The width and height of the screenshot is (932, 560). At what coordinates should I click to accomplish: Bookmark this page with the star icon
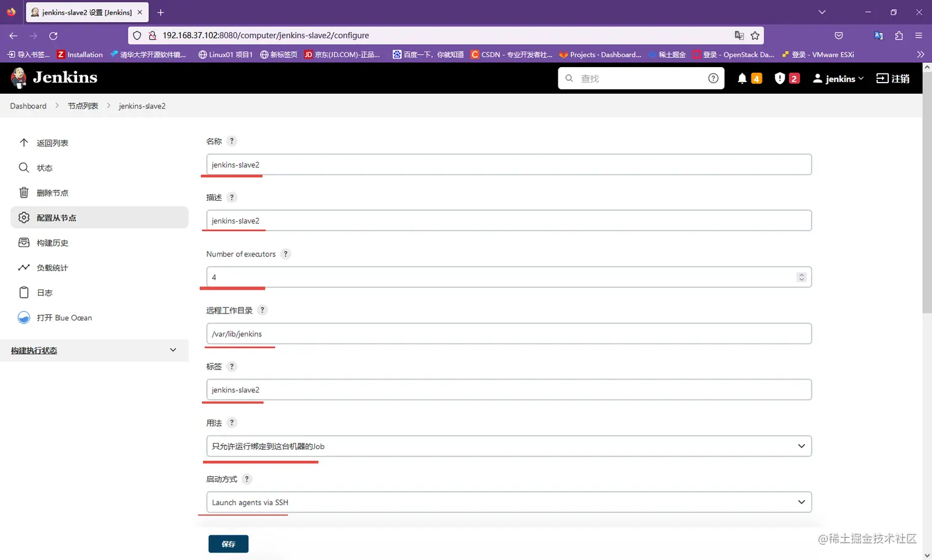tap(755, 36)
